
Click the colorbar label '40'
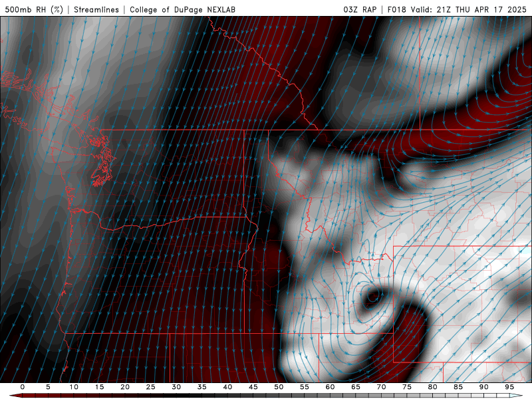pyautogui.click(x=227, y=387)
